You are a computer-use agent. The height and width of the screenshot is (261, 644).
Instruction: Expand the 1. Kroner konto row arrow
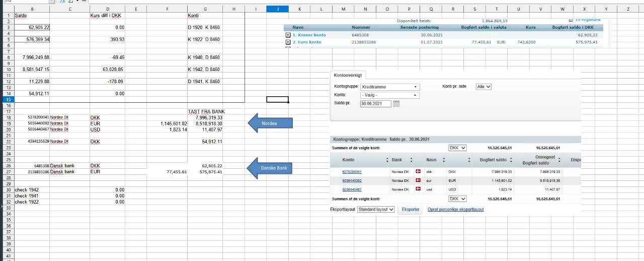pyautogui.click(x=288, y=35)
